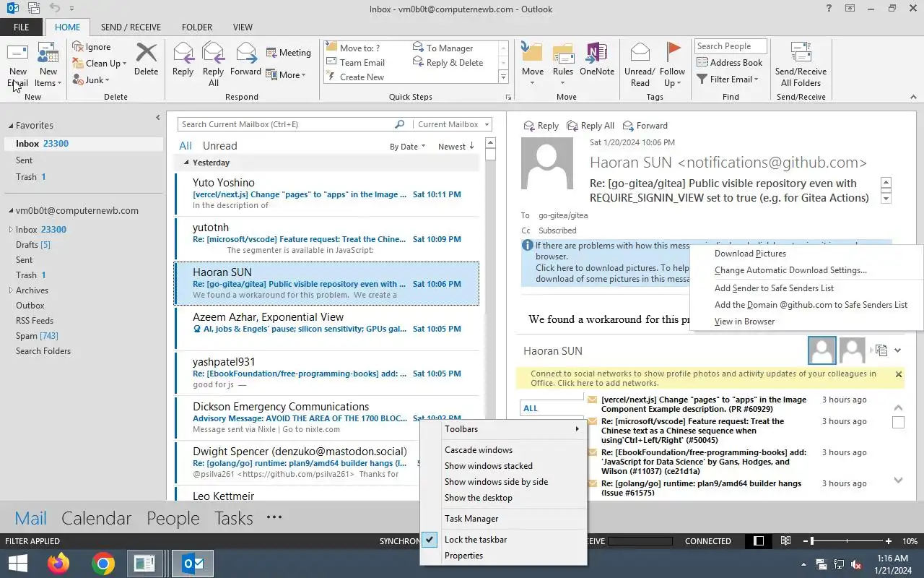Click the zoom in plus button
This screenshot has width=924, height=578.
[889, 540]
